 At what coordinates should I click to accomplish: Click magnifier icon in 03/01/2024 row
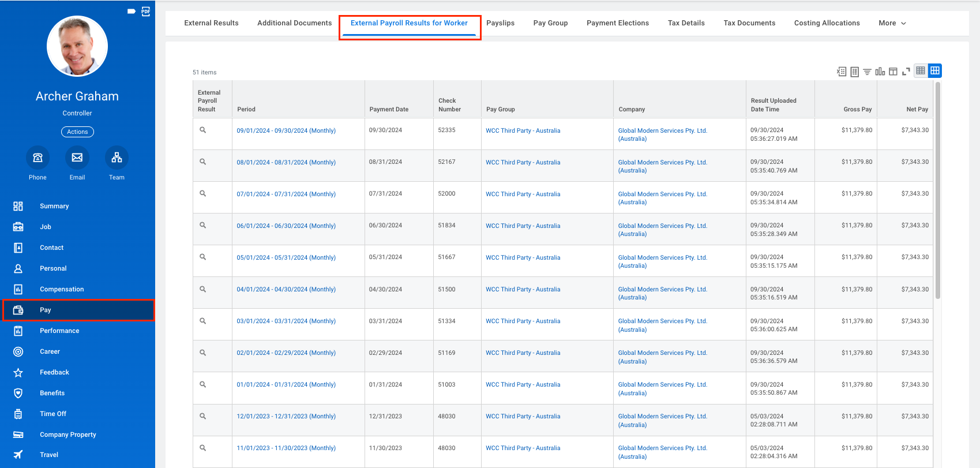(x=203, y=321)
